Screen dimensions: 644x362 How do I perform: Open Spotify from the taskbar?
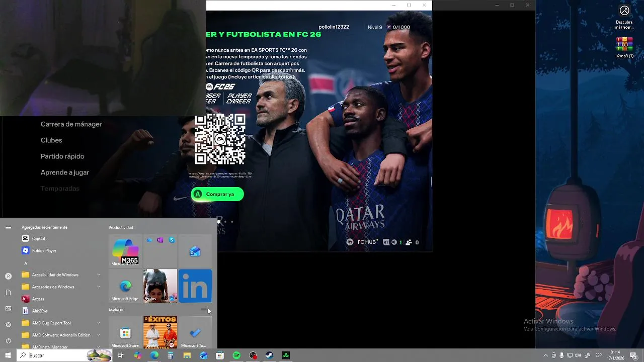pos(236,355)
